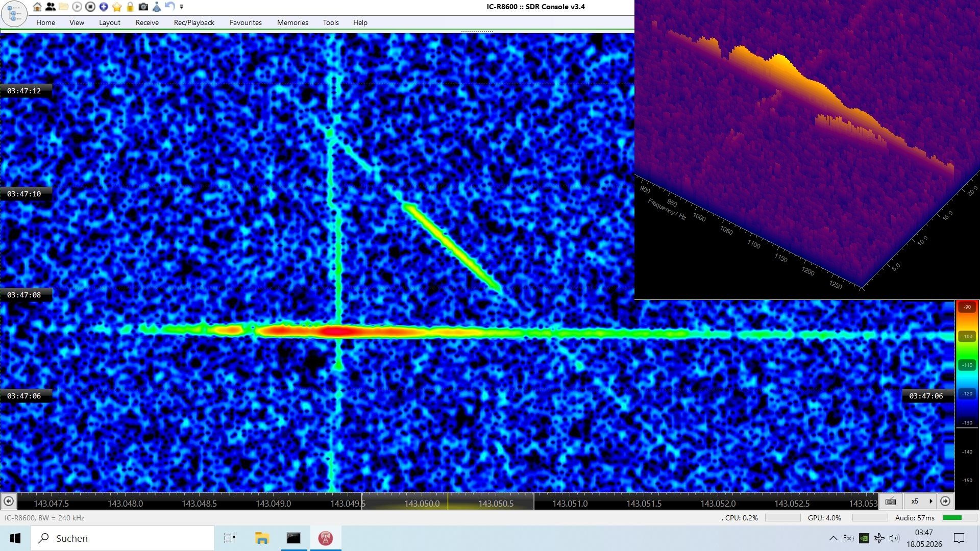This screenshot has height=551, width=980.
Task: Stop the radio with the stop icon
Action: [90, 7]
